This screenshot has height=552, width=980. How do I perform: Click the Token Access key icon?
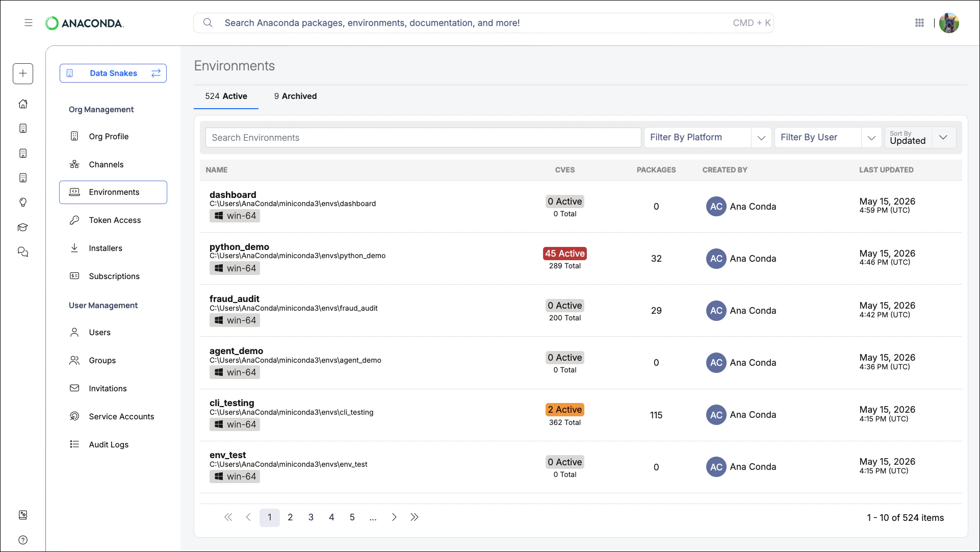[74, 220]
